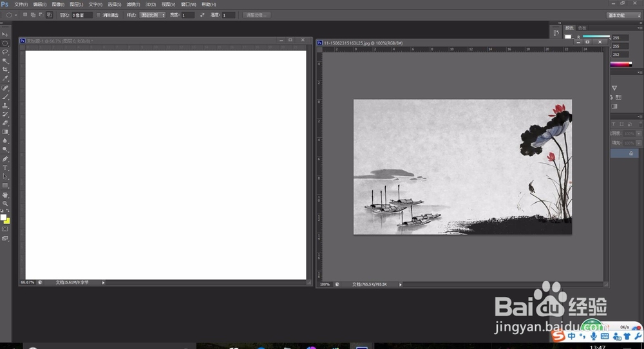Choose Subtract from Selection mode
The height and width of the screenshot is (349, 644).
pyautogui.click(x=41, y=15)
